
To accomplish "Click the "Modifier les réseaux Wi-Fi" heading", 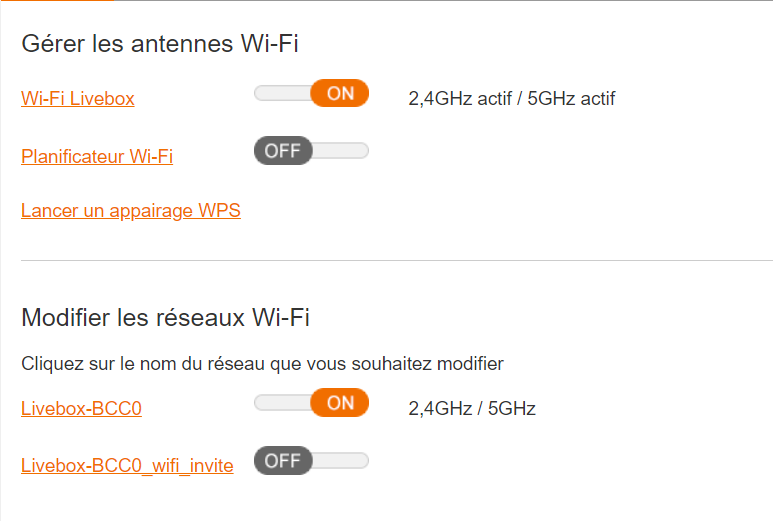I will (x=165, y=318).
